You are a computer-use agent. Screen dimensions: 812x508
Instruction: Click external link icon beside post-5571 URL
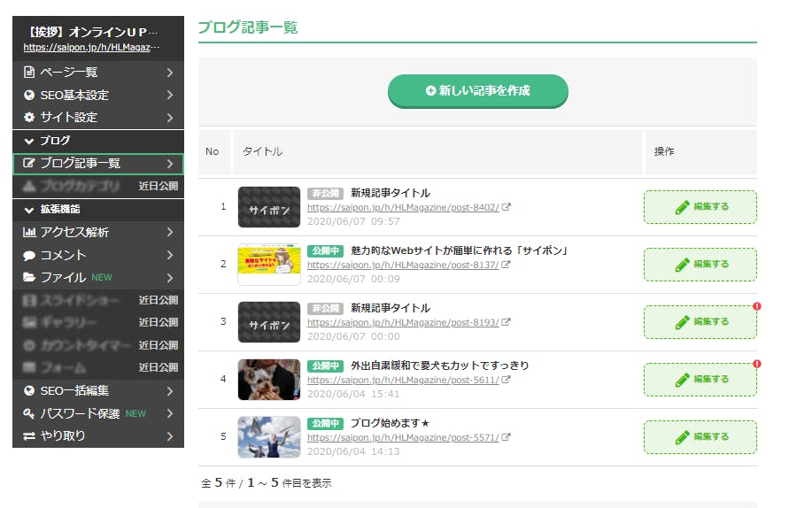pyautogui.click(x=507, y=438)
